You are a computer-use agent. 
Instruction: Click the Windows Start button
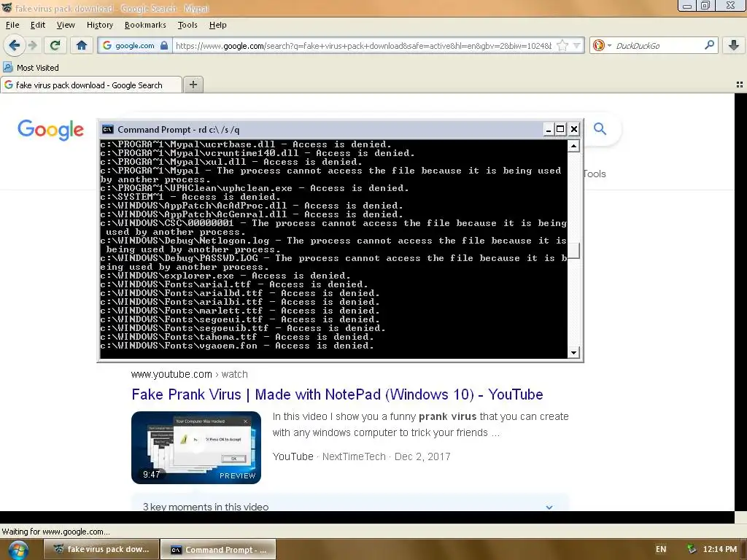tap(18, 550)
